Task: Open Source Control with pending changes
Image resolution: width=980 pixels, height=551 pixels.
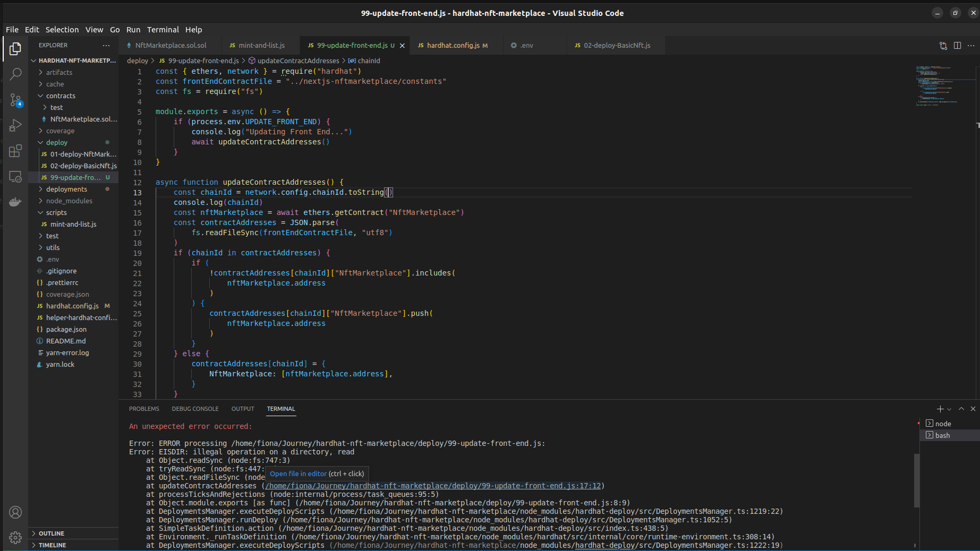Action: pos(15,100)
